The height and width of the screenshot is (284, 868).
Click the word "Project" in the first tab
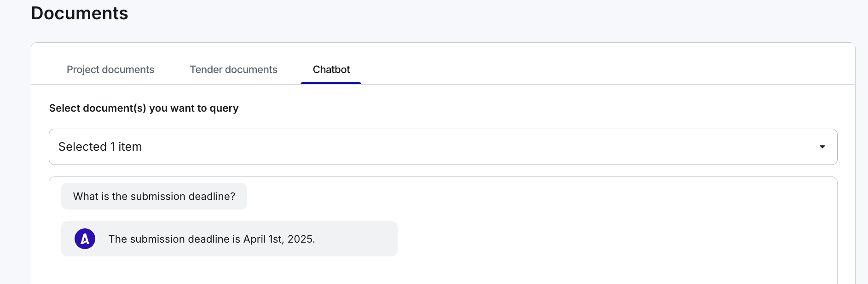pos(83,69)
